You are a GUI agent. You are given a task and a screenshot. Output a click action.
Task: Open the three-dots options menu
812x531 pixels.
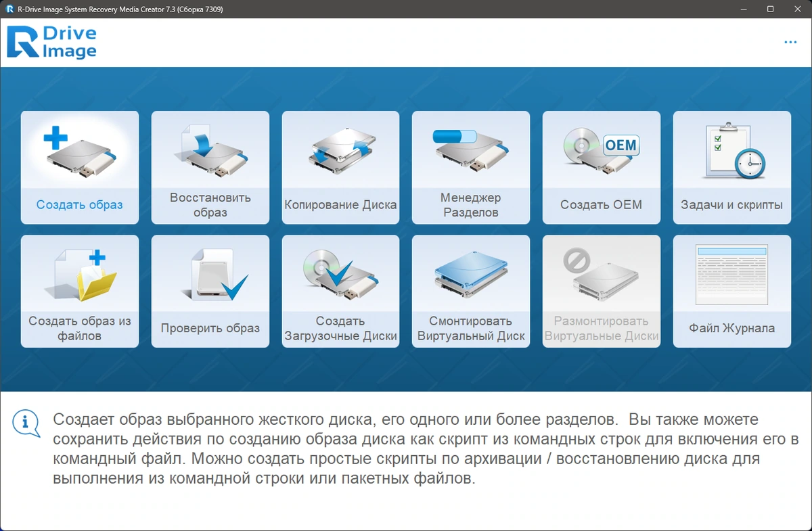790,42
